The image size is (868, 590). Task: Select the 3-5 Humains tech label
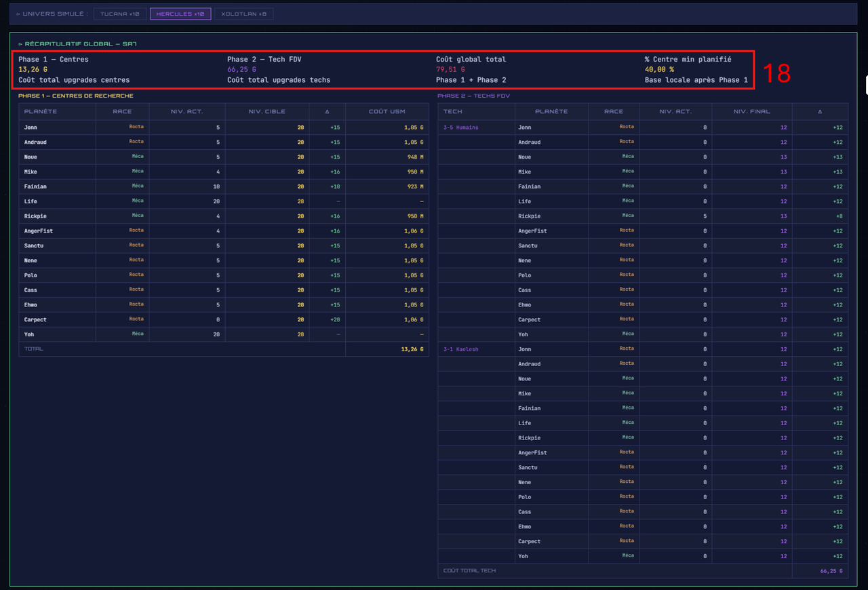[x=460, y=127]
